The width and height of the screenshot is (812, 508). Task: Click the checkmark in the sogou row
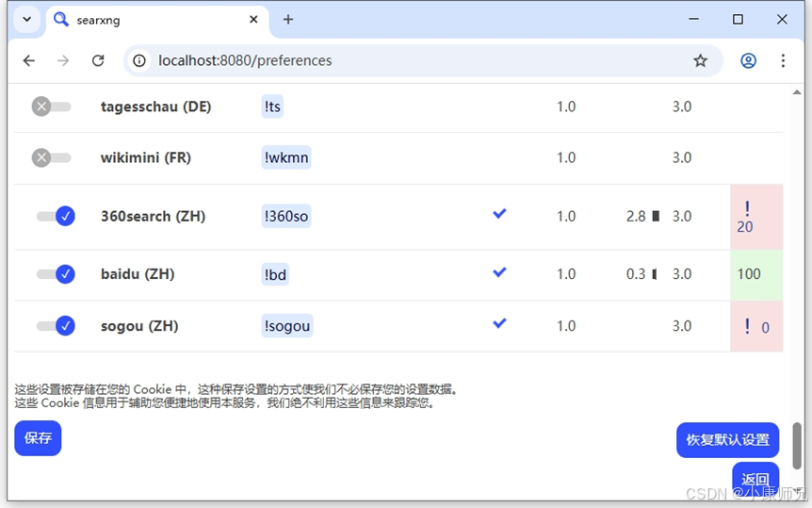tap(499, 323)
